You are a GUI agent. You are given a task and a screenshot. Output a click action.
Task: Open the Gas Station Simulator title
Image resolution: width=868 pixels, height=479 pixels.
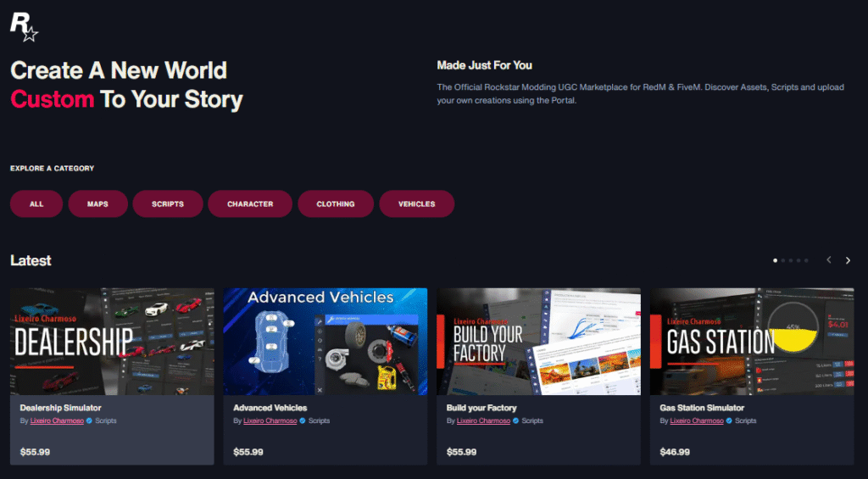(702, 408)
